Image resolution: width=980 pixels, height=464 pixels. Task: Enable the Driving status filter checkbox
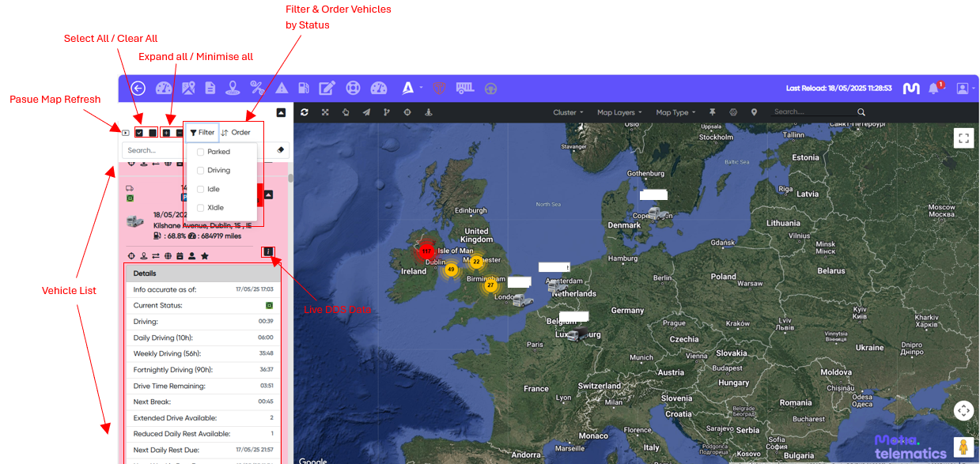tap(201, 171)
